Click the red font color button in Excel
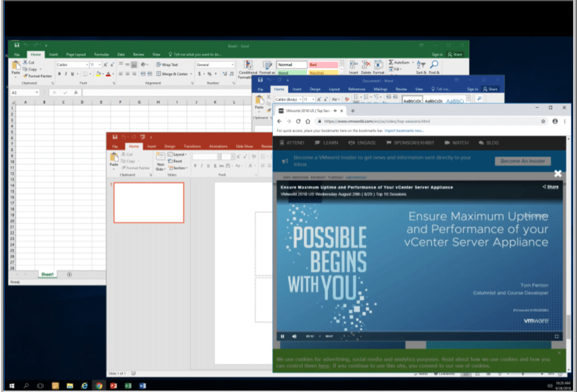This screenshot has height=392, width=577. pos(108,74)
